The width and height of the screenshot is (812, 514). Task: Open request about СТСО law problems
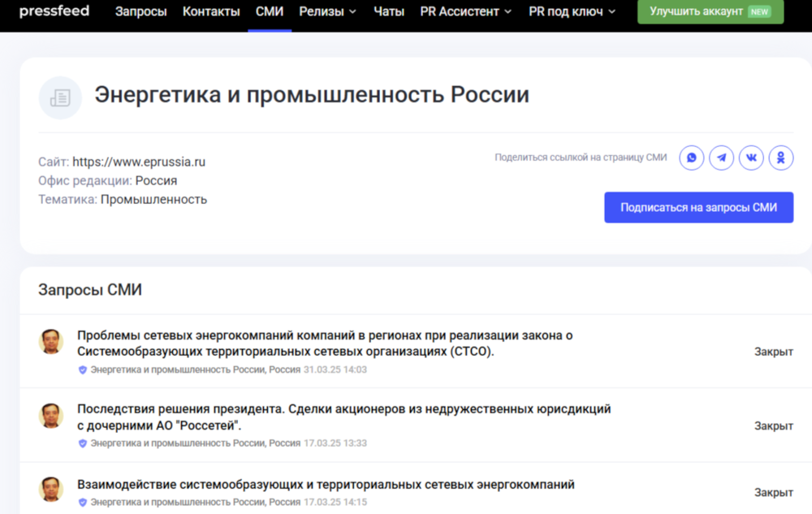[x=325, y=343]
